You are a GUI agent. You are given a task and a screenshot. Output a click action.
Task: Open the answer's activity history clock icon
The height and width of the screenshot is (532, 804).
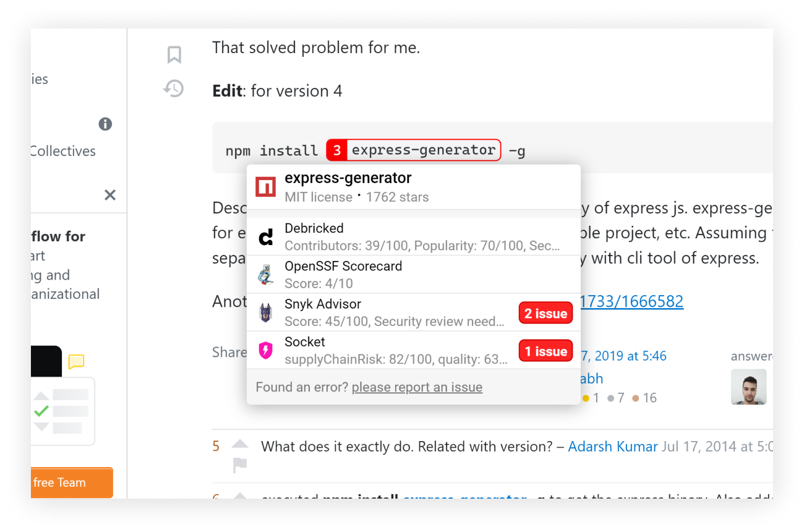click(174, 89)
